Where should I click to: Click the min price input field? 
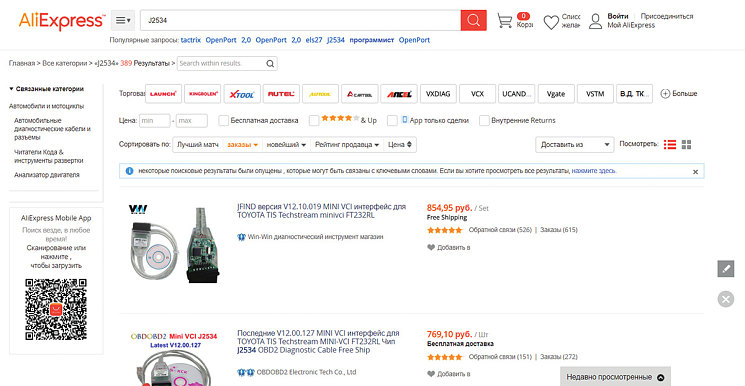(x=154, y=121)
